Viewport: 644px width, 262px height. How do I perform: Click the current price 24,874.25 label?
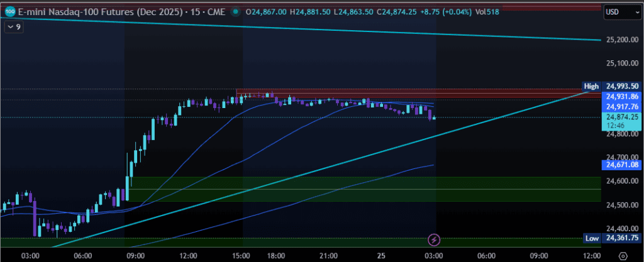click(622, 117)
